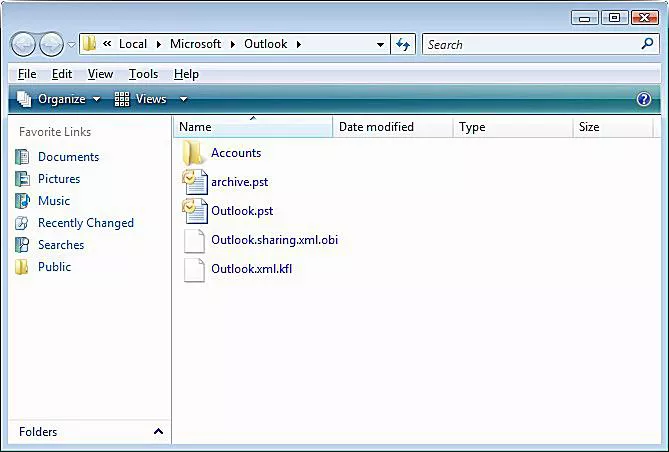669x452 pixels.
Task: Click the Pictures icon in sidebar
Action: pyautogui.click(x=22, y=179)
